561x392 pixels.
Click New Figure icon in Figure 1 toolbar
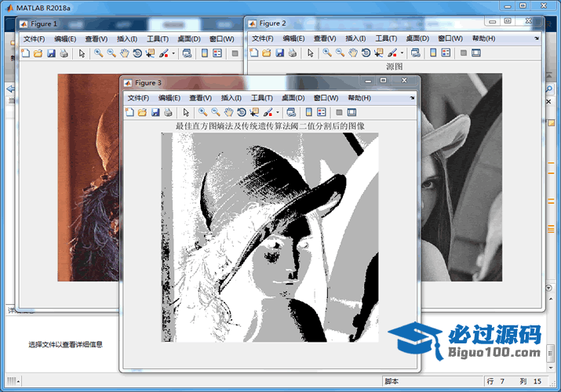[x=25, y=53]
